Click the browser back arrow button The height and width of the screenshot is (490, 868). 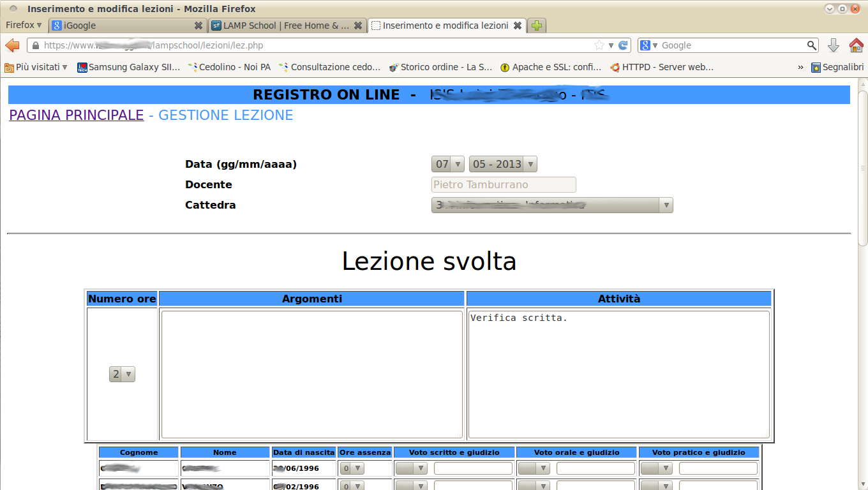point(12,45)
